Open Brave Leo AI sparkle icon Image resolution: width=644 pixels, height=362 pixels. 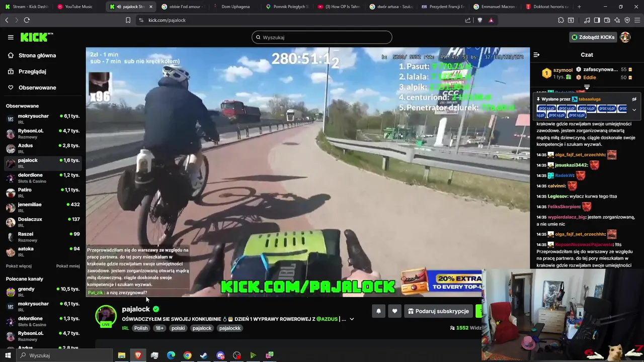(x=617, y=20)
